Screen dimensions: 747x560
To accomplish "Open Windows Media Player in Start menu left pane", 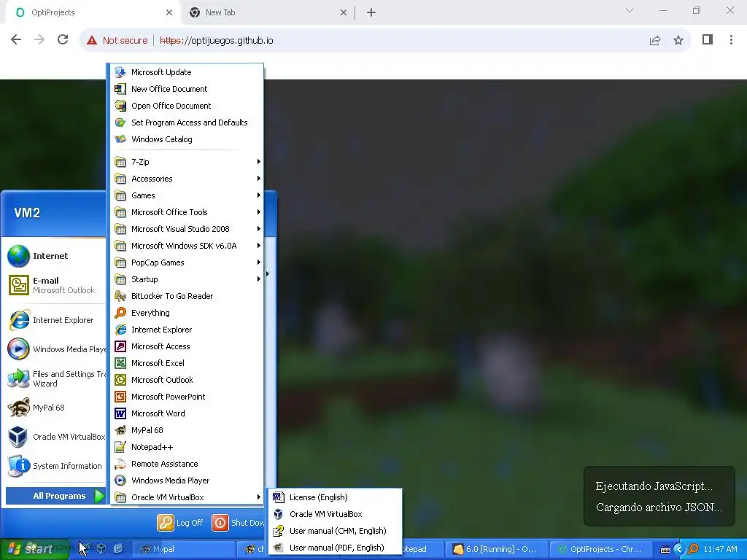I will pos(55,349).
